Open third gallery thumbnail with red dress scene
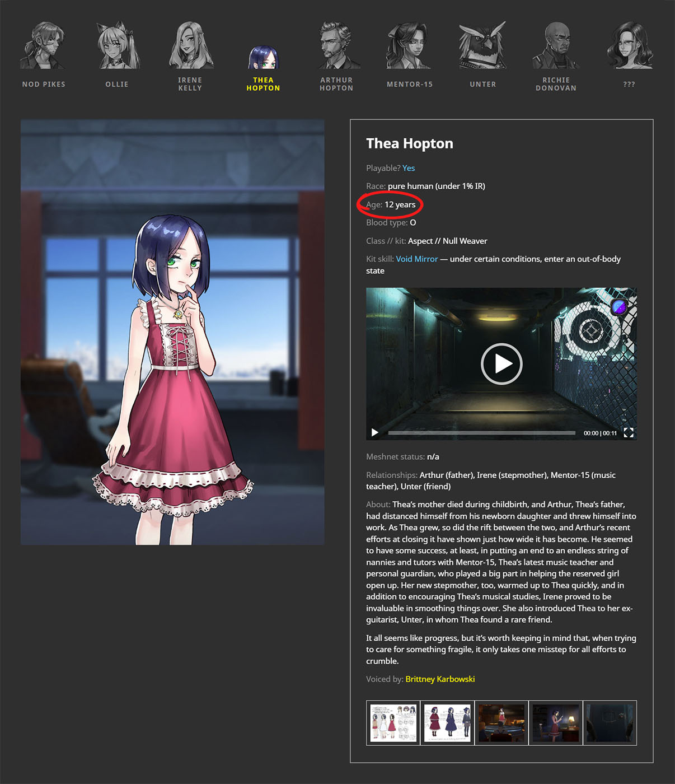 pyautogui.click(x=501, y=723)
